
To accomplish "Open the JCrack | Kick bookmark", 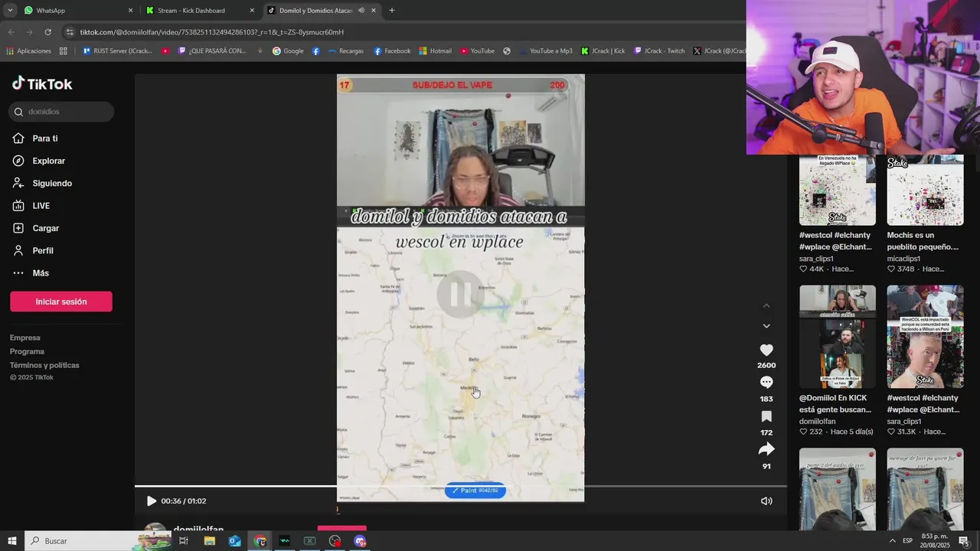I will (603, 51).
